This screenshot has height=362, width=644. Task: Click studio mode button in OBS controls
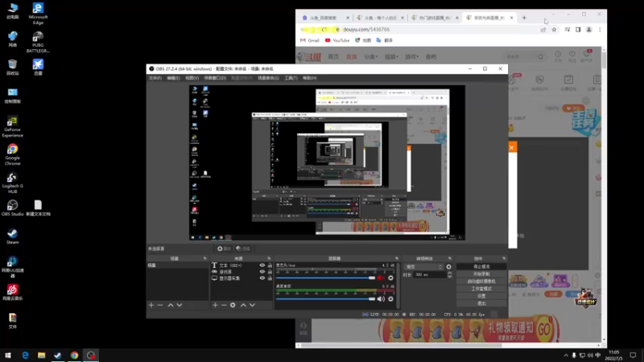click(x=481, y=289)
